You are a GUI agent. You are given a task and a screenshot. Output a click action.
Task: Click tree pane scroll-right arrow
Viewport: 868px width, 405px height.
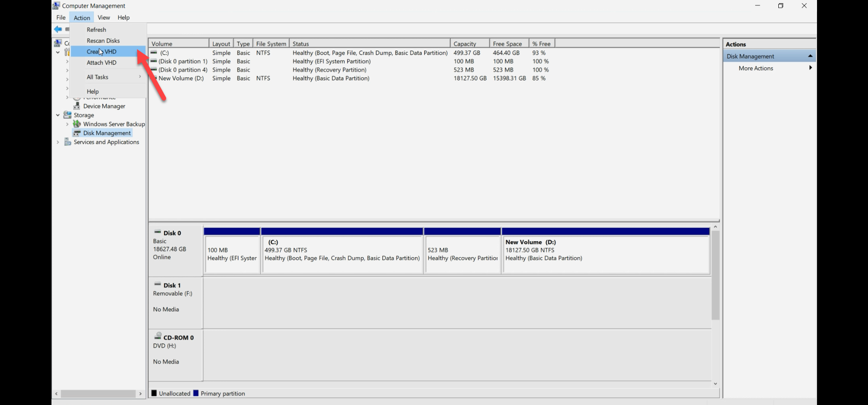(140, 394)
